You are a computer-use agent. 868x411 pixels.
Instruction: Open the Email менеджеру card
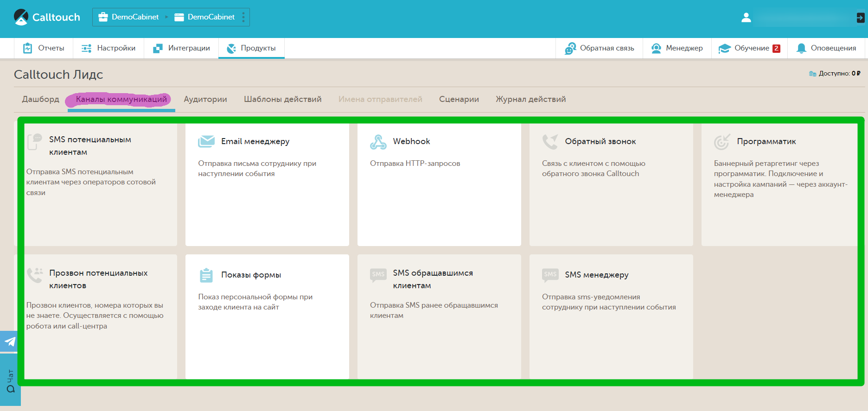(267, 184)
